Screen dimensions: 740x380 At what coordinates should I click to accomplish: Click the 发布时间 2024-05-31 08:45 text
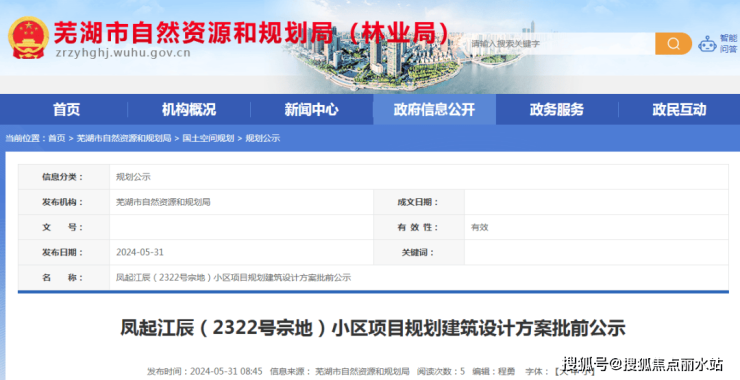point(204,372)
